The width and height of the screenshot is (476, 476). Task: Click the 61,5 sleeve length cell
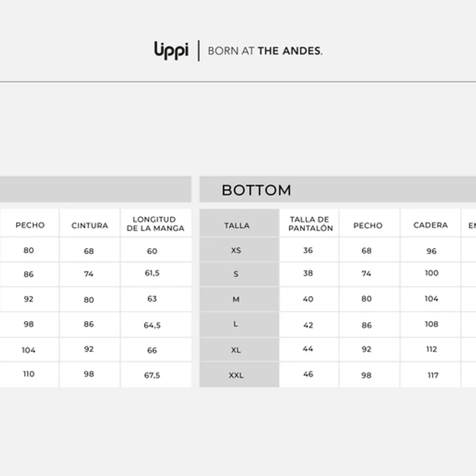click(x=152, y=273)
